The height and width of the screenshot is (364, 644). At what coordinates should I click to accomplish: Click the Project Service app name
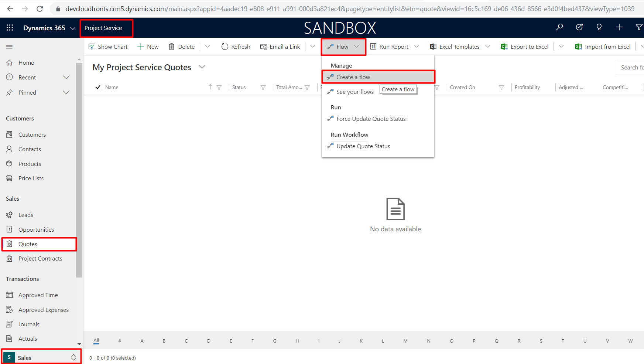click(103, 28)
